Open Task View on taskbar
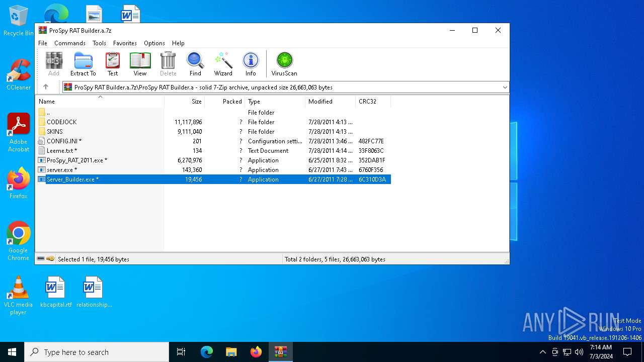 click(x=181, y=352)
